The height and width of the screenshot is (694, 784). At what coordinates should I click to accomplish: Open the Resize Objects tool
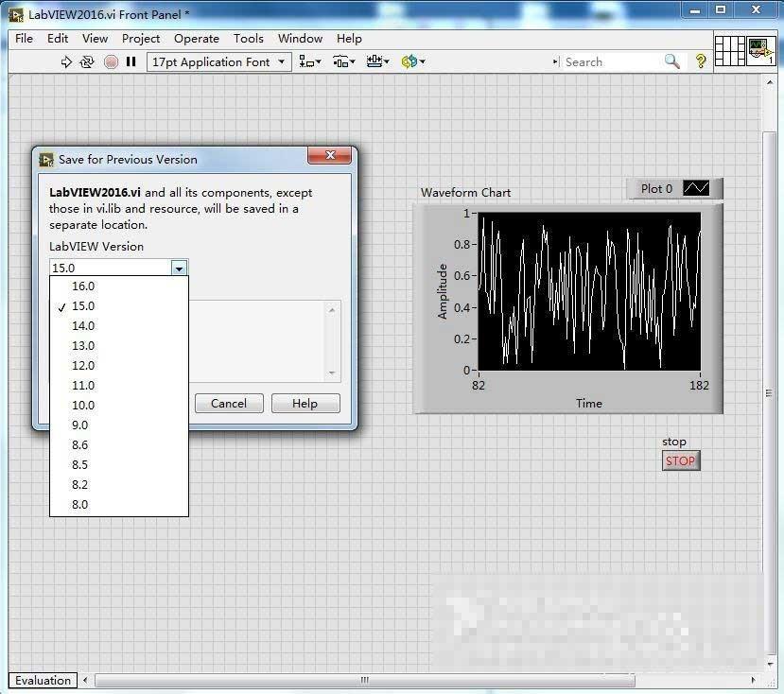(377, 62)
